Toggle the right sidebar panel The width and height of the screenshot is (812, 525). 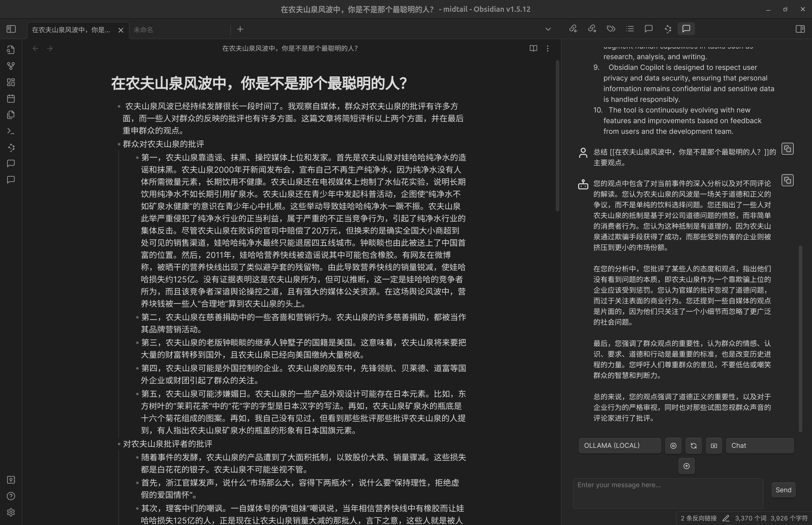click(800, 29)
